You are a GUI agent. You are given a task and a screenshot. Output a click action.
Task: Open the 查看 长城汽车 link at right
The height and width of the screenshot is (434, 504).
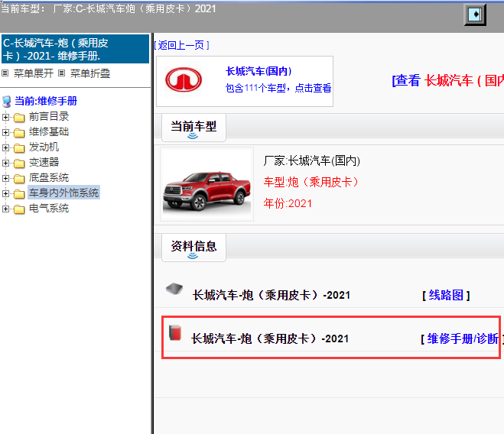pos(447,80)
